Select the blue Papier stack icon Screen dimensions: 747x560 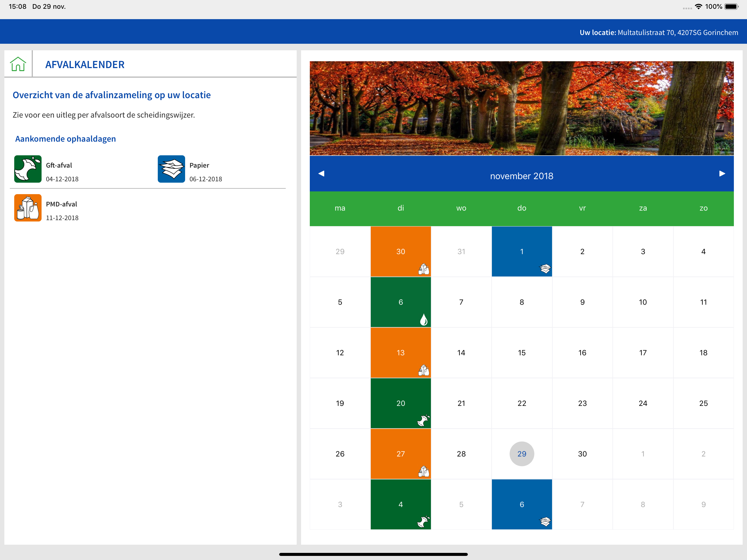pyautogui.click(x=171, y=169)
